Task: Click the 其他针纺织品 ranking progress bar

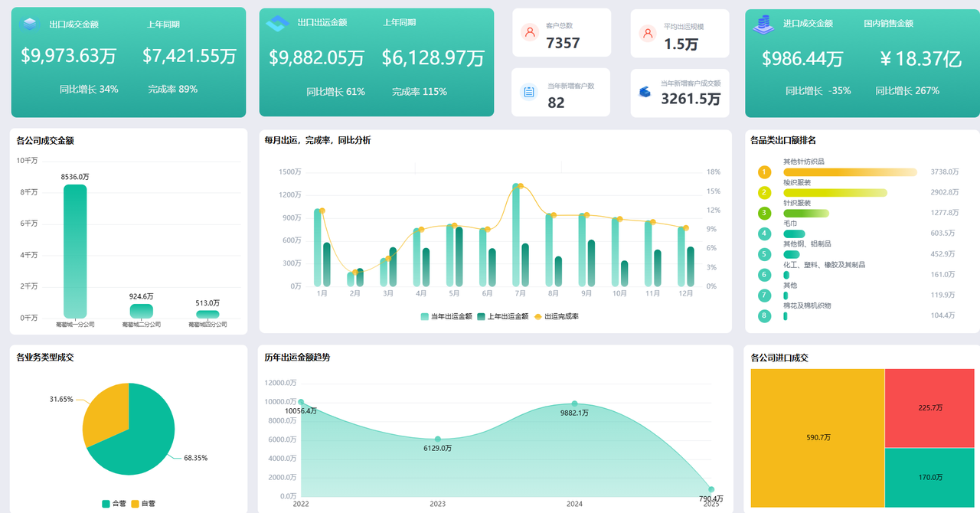Action: [850, 172]
